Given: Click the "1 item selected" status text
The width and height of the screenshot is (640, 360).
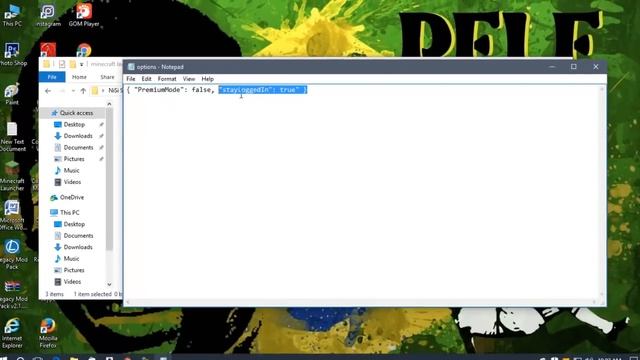Looking at the screenshot, I should (92, 294).
